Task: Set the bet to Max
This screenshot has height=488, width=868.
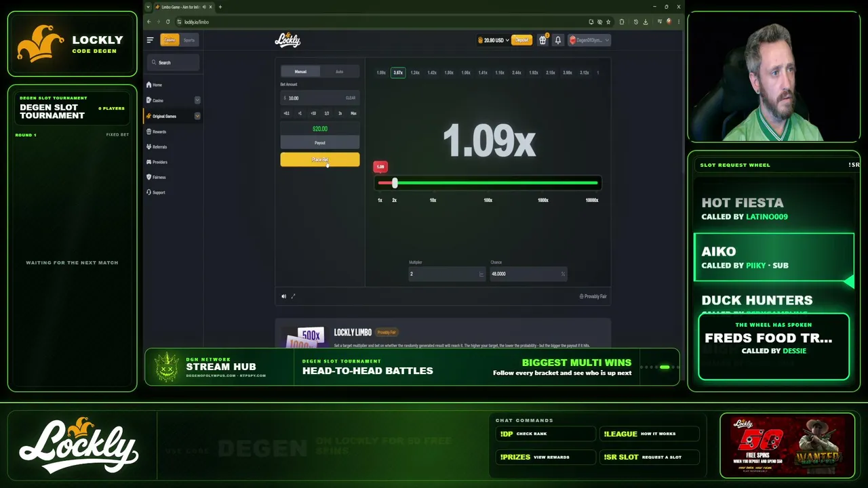Action: [x=353, y=113]
